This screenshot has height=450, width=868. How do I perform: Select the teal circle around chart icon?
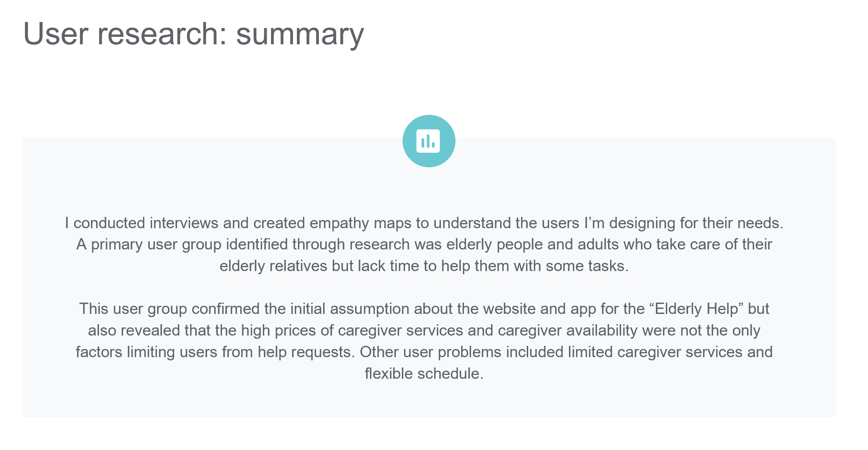point(429,141)
